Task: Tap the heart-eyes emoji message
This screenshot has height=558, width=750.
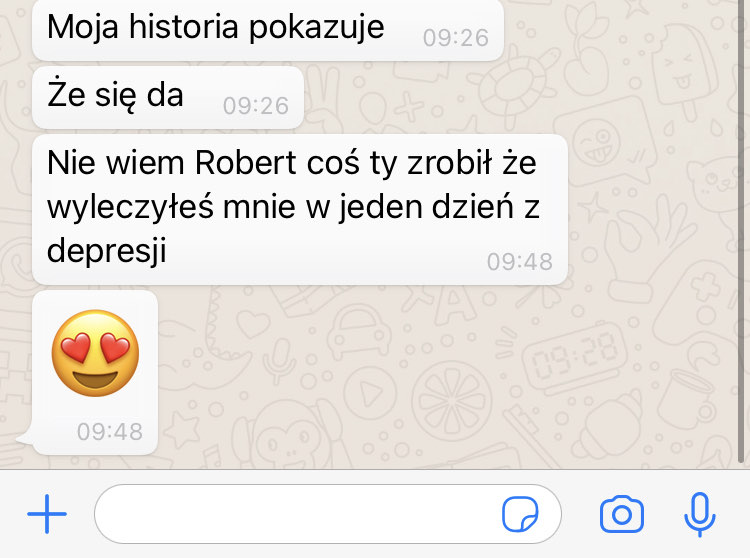Action: 95,372
